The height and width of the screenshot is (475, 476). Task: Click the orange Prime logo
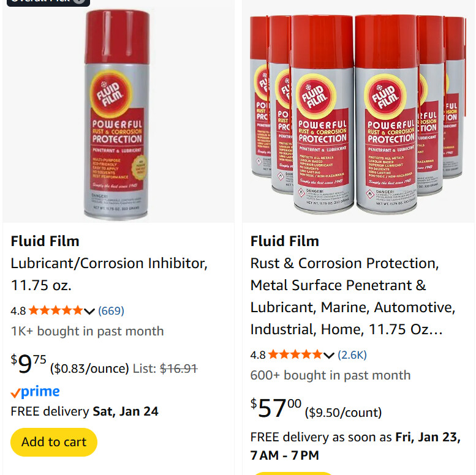(x=36, y=392)
